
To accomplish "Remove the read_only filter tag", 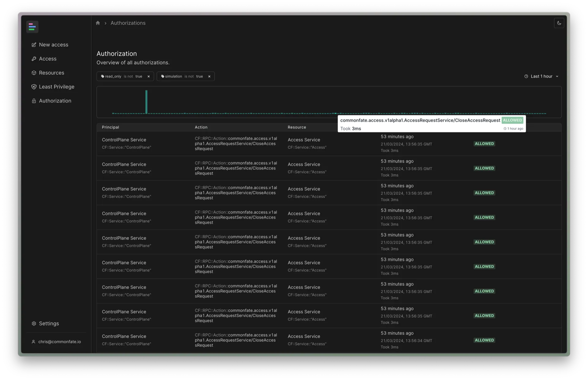I will [x=149, y=76].
